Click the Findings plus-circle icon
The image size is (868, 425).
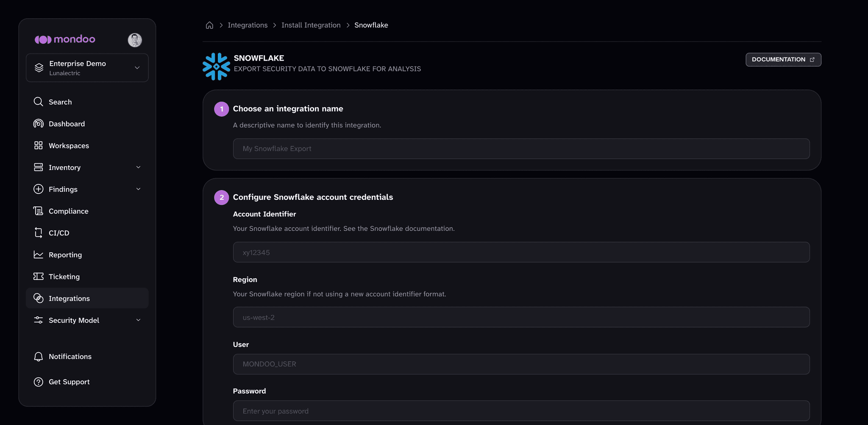pos(38,189)
